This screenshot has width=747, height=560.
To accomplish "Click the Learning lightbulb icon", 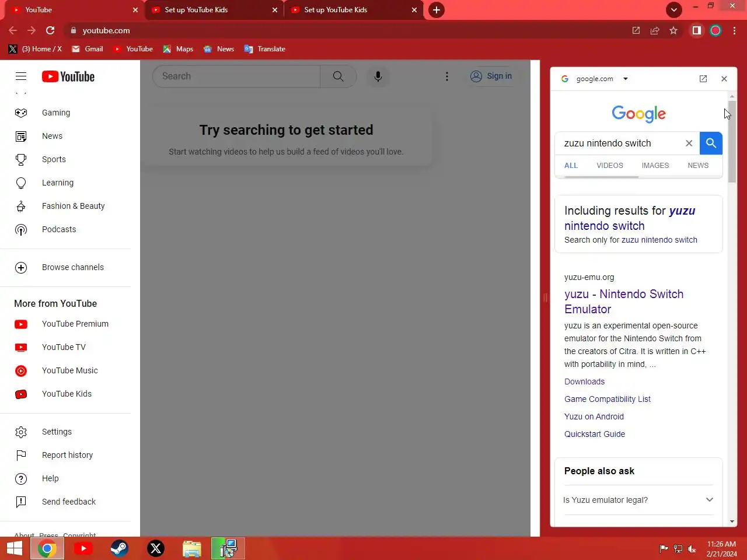I will [21, 183].
